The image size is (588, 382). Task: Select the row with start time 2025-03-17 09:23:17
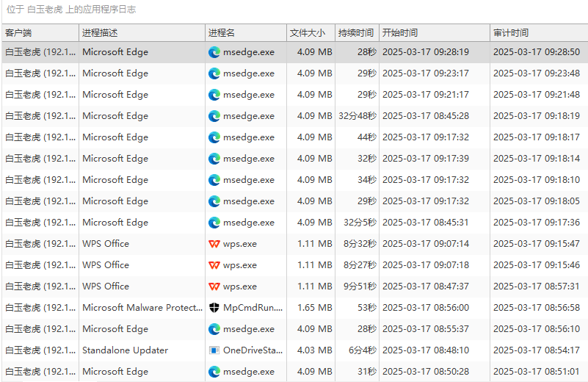coord(426,73)
